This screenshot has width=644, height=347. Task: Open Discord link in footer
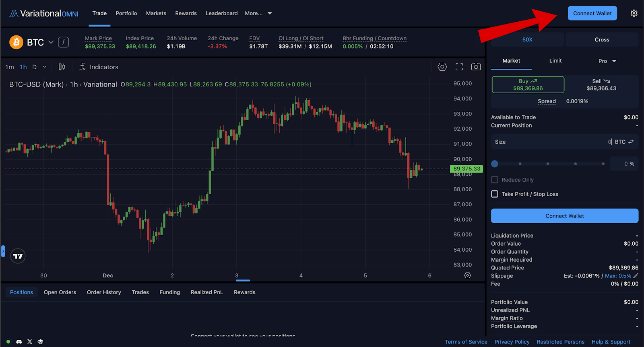[19, 341]
